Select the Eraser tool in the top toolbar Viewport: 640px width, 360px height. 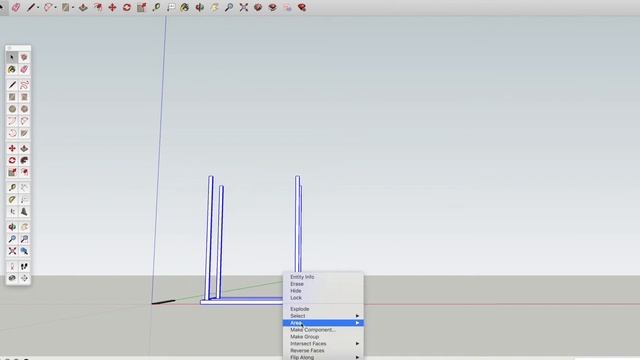[x=16, y=7]
